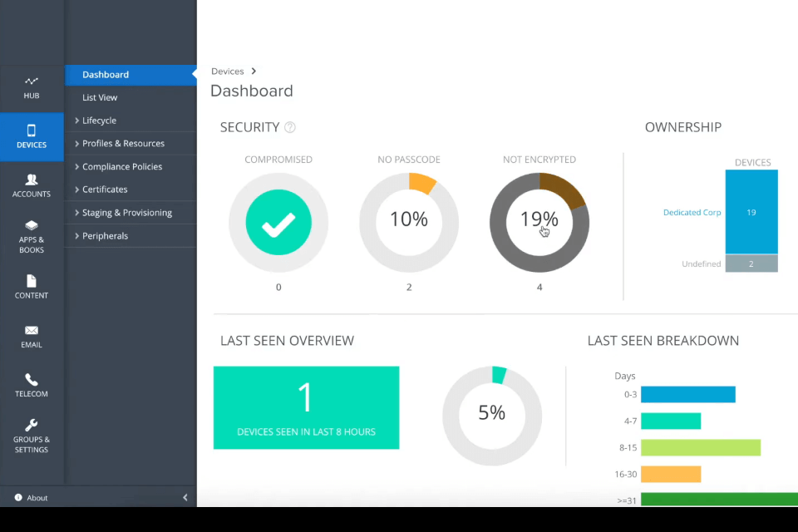The height and width of the screenshot is (532, 798).
Task: Click the Not Encrypted donut showing 19%
Action: point(539,222)
